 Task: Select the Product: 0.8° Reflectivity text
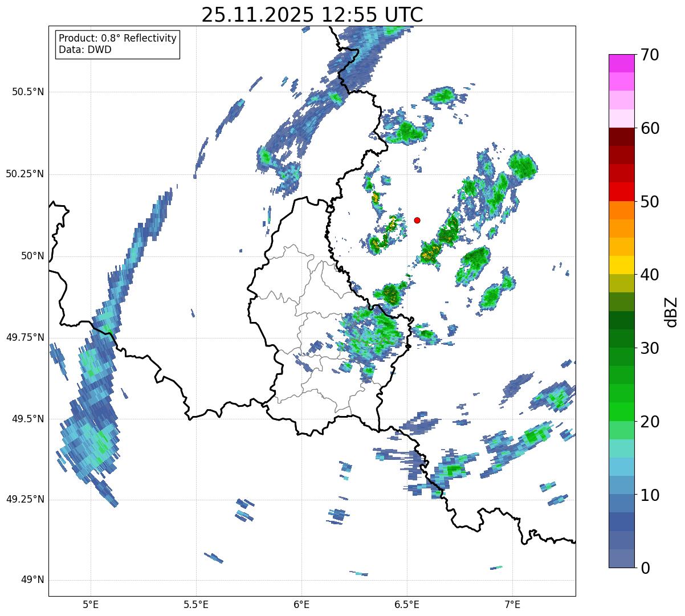[x=117, y=38]
